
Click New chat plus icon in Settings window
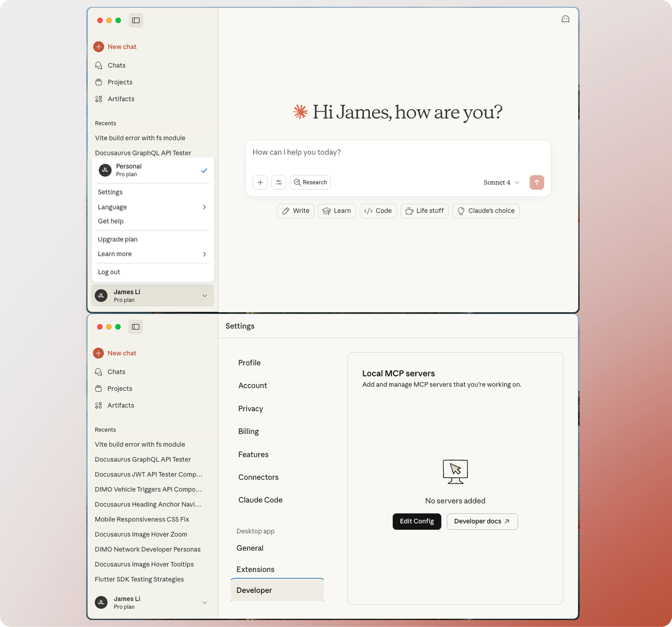point(98,353)
